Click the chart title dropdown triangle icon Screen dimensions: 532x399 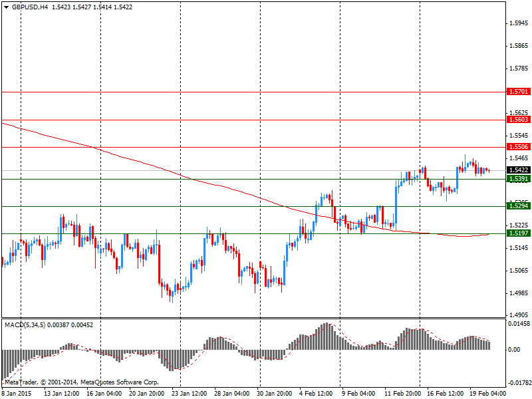coord(6,7)
